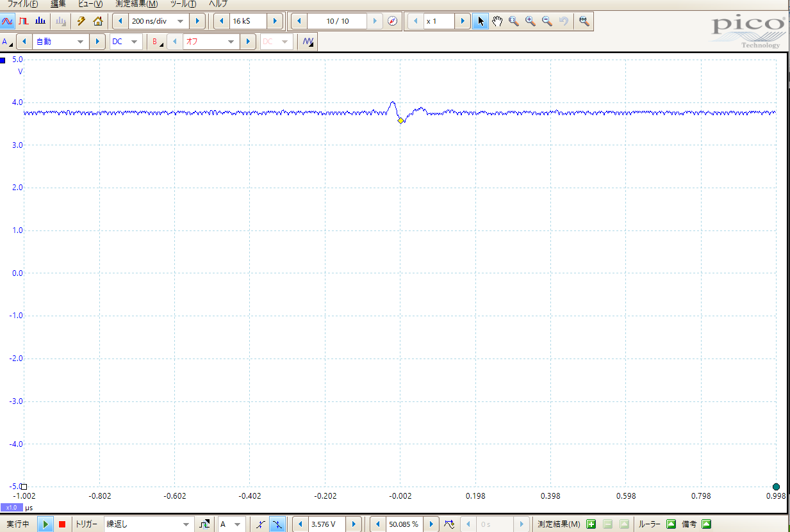Click yellow trigger marker diamond on waveform
The image size is (790, 532).
pos(400,120)
